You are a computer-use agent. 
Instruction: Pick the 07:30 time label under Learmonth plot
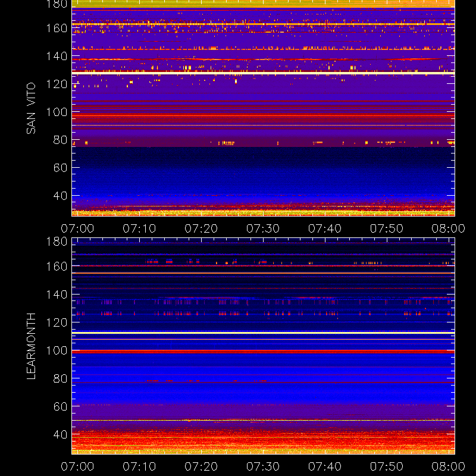click(263, 466)
